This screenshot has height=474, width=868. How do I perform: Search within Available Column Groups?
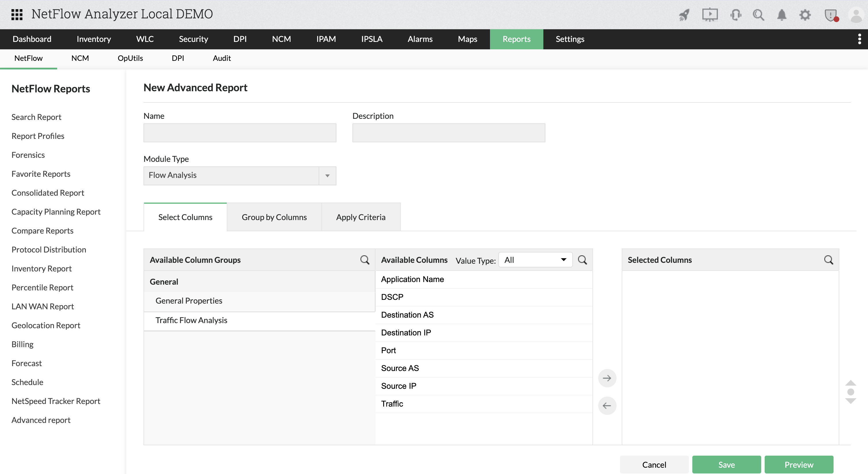[x=365, y=260]
